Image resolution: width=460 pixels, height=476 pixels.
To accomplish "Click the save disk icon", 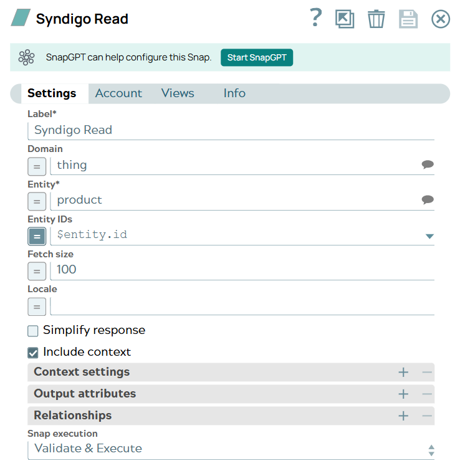I will (408, 19).
